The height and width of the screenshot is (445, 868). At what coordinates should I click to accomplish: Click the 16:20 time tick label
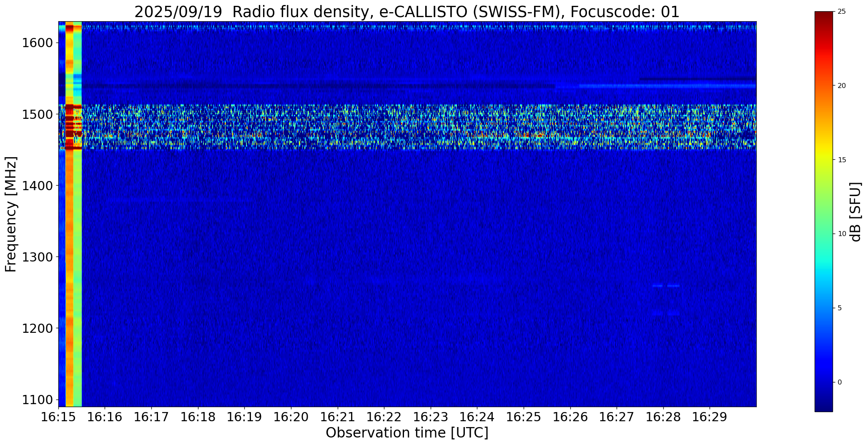pyautogui.click(x=291, y=417)
